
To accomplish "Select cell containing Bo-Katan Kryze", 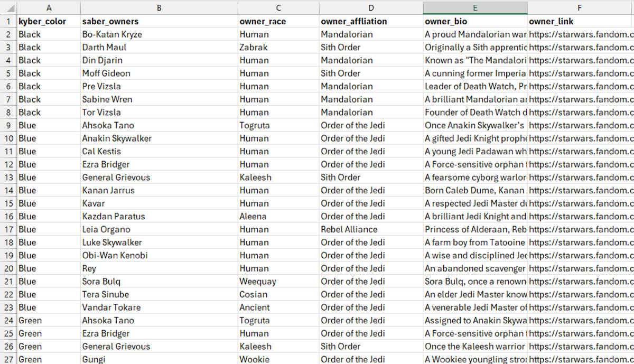I will click(x=159, y=34).
